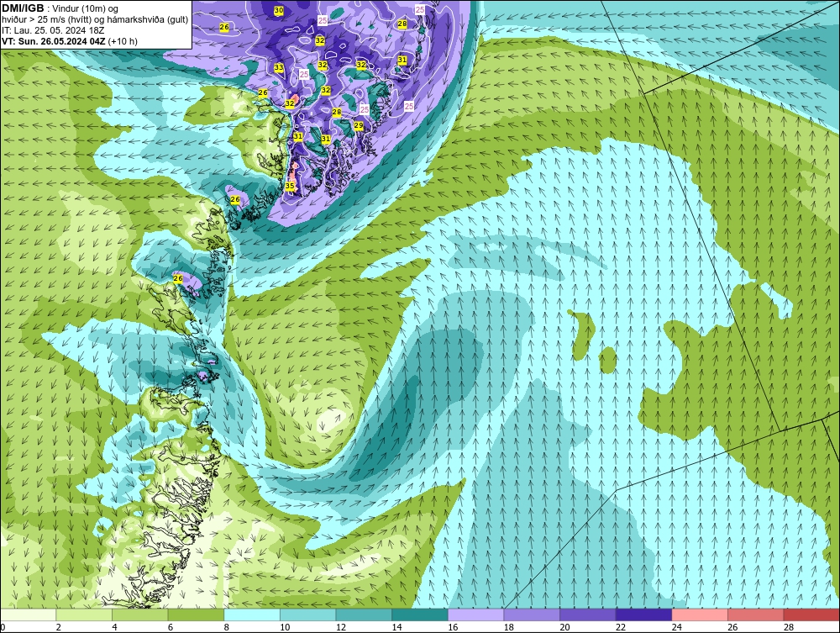Viewport: 840px width, 633px height.
Task: Click the 22–24 m/s dark indigo legend swatch
Action: (x=643, y=615)
